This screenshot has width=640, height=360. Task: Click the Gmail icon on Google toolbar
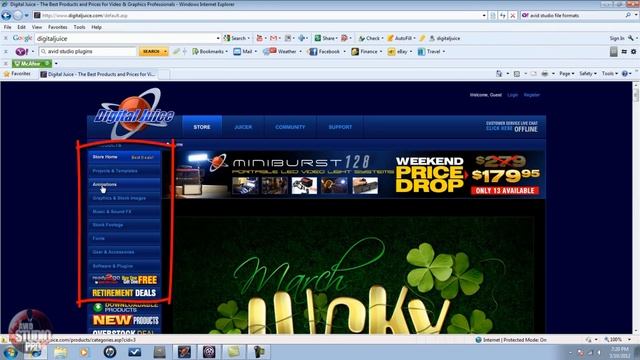click(x=273, y=38)
